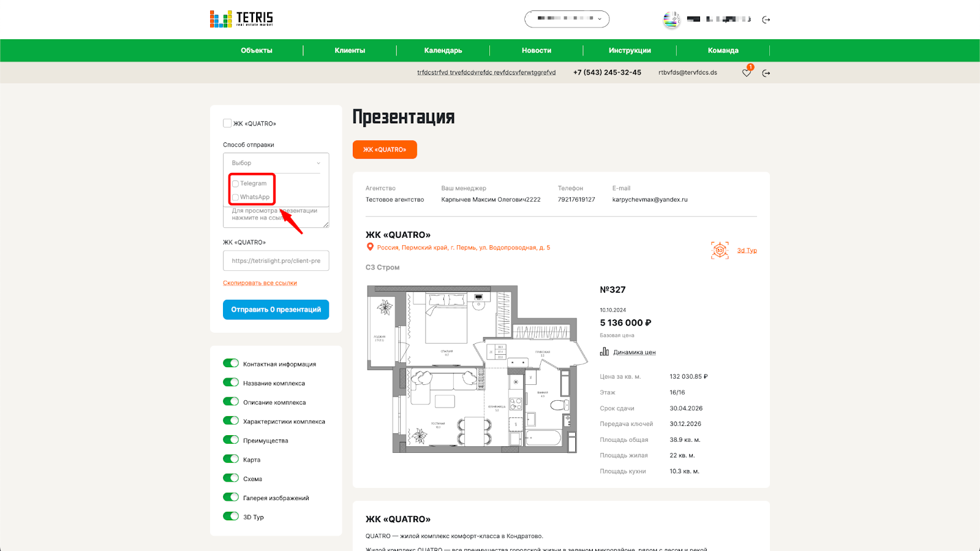Toggle Карта switch
Screen dimensions: 980x551
pyautogui.click(x=231, y=459)
